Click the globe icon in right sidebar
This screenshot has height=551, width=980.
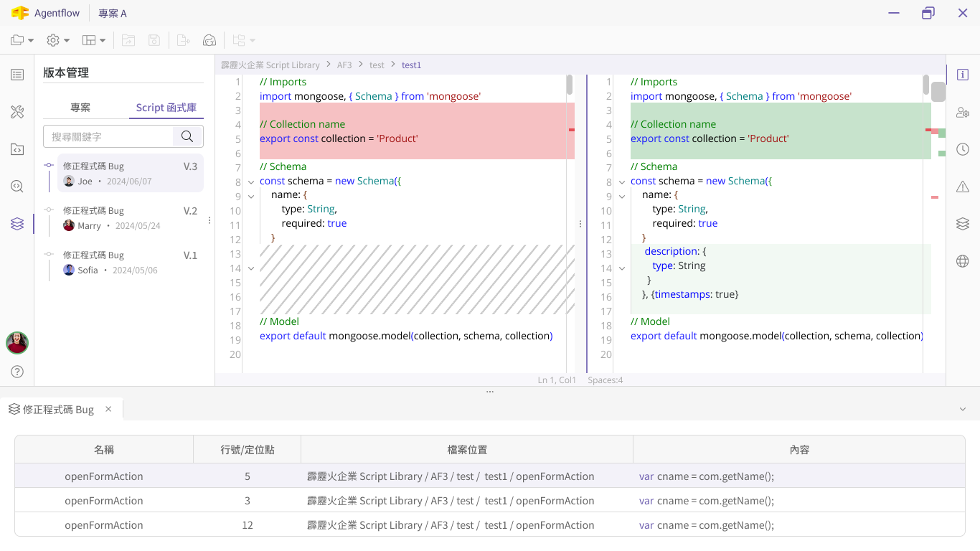[x=963, y=261]
